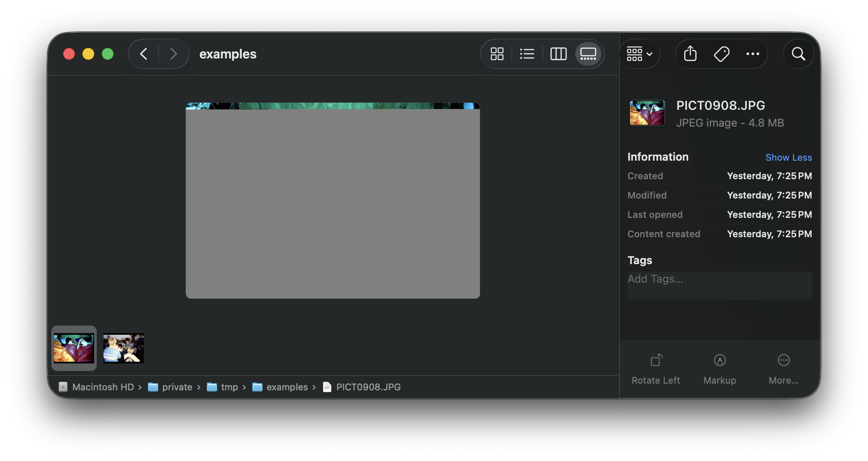Close the Finder window with red button
The image size is (868, 461).
[x=69, y=54]
